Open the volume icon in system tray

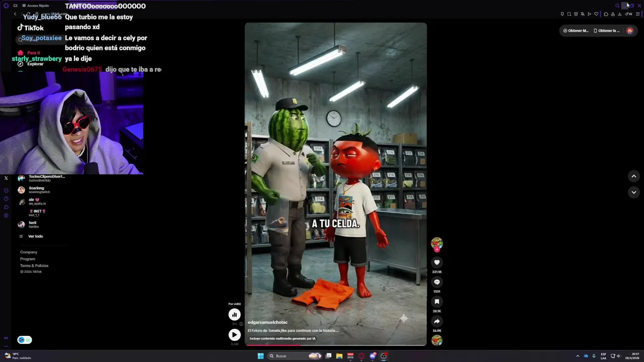(x=619, y=356)
